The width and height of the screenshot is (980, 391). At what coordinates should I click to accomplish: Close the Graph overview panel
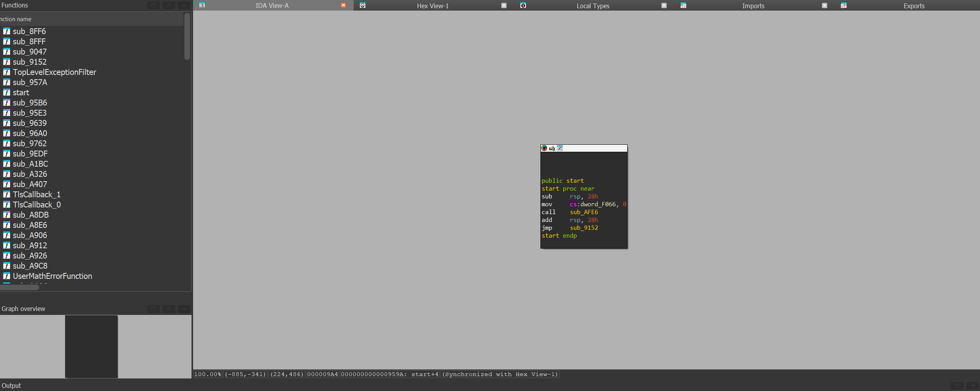(x=184, y=309)
